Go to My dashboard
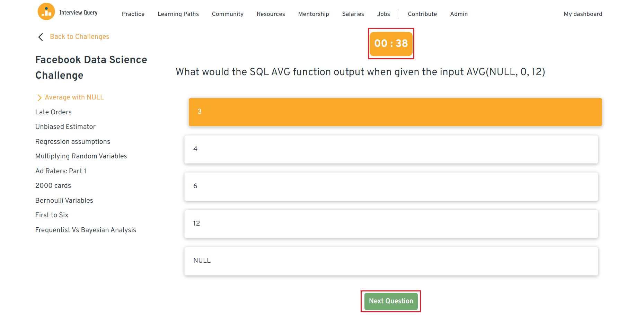 583,14
